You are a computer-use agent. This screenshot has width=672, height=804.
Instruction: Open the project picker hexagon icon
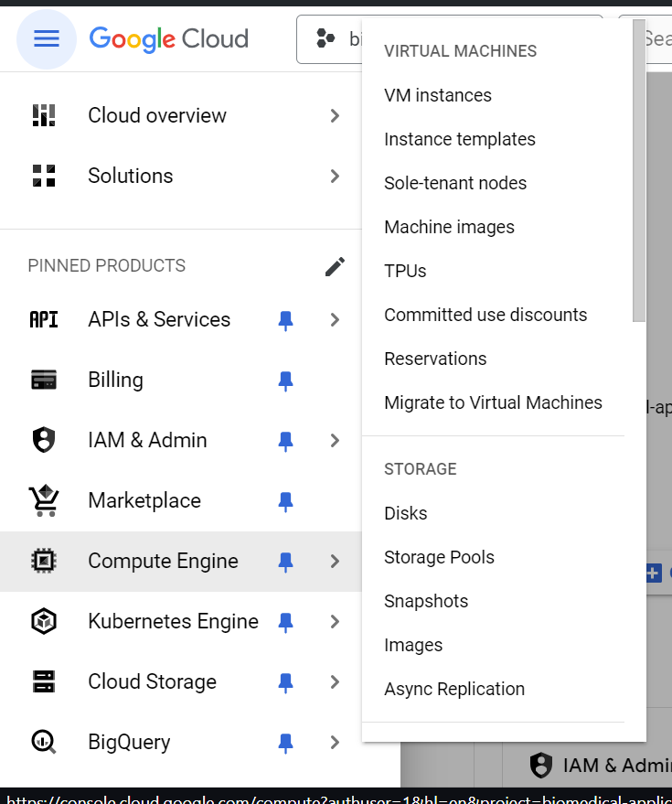[x=325, y=38]
